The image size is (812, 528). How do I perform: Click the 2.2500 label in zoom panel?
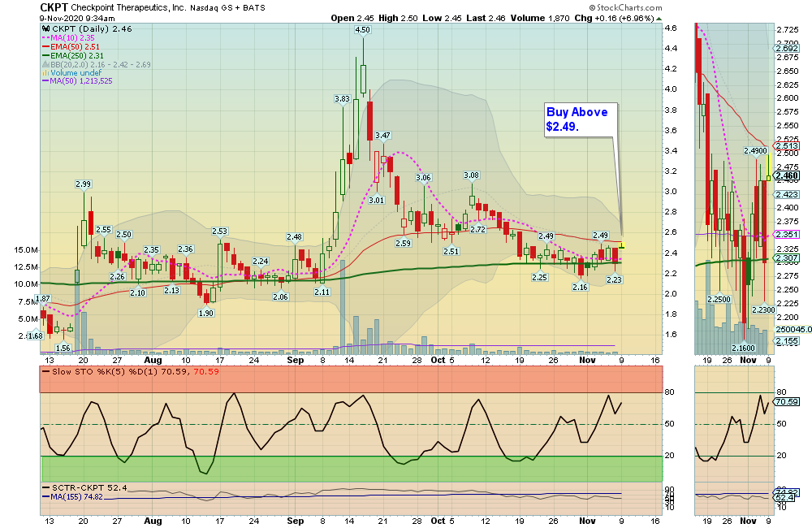[719, 299]
